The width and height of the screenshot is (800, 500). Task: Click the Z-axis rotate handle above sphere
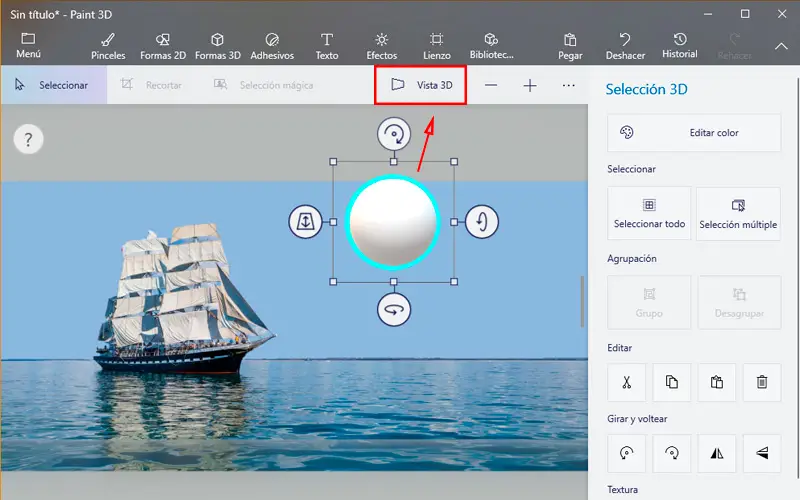click(394, 134)
